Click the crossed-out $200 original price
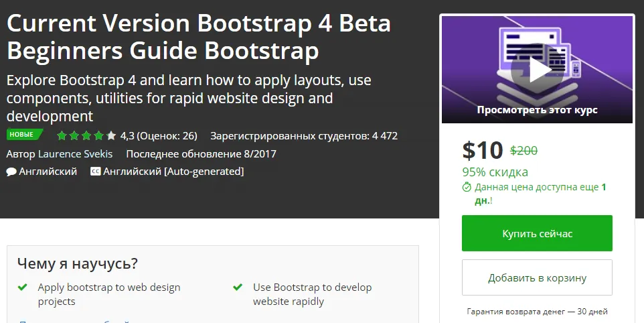Screen dimensions: 644x323 pos(524,151)
